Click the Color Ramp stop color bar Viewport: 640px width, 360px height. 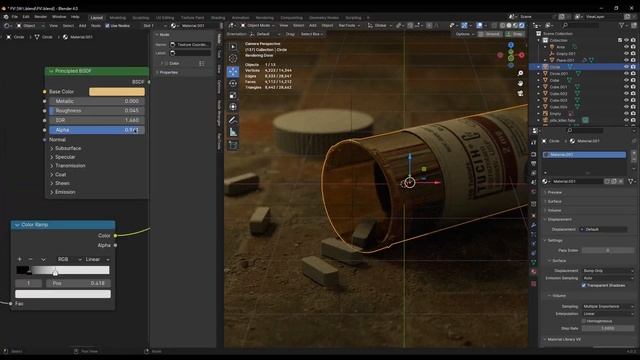pyautogui.click(x=63, y=294)
